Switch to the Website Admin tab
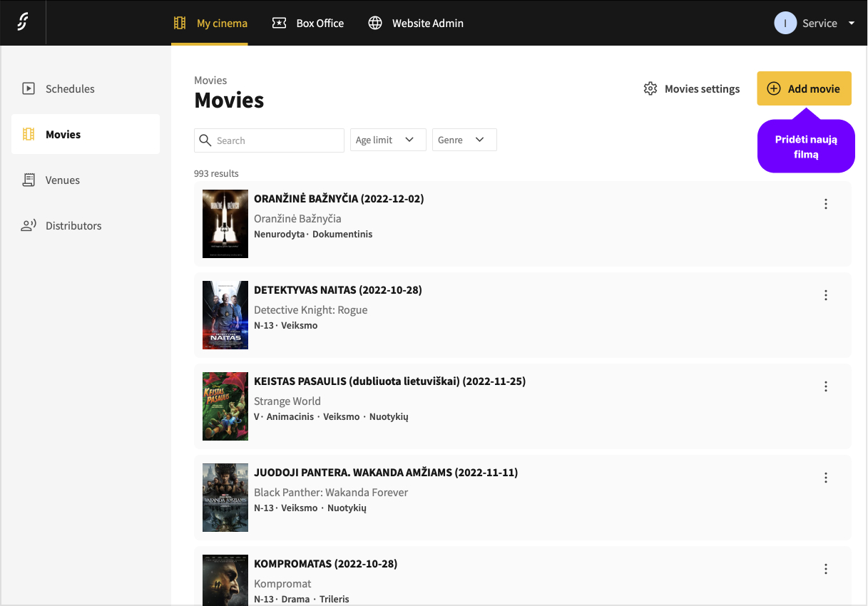 click(x=416, y=23)
